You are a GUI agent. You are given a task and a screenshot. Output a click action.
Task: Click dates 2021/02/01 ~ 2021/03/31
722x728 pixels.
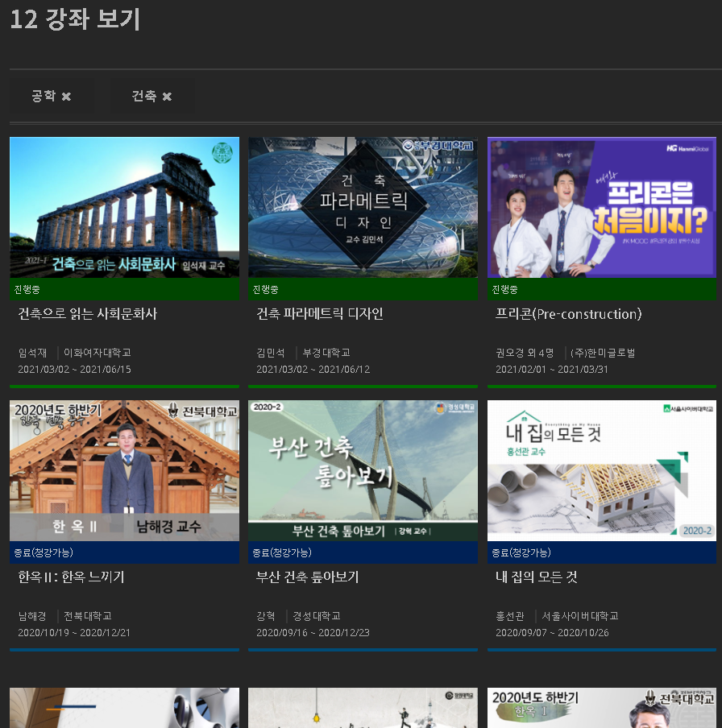[x=551, y=370]
